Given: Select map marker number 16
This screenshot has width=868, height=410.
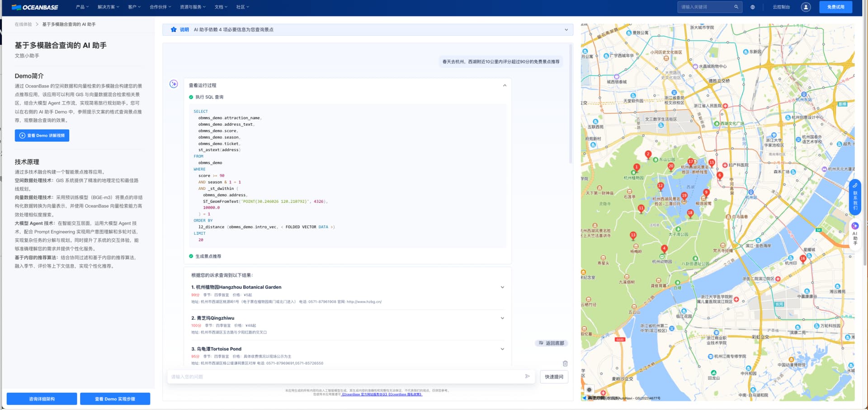Looking at the screenshot, I should 803,259.
